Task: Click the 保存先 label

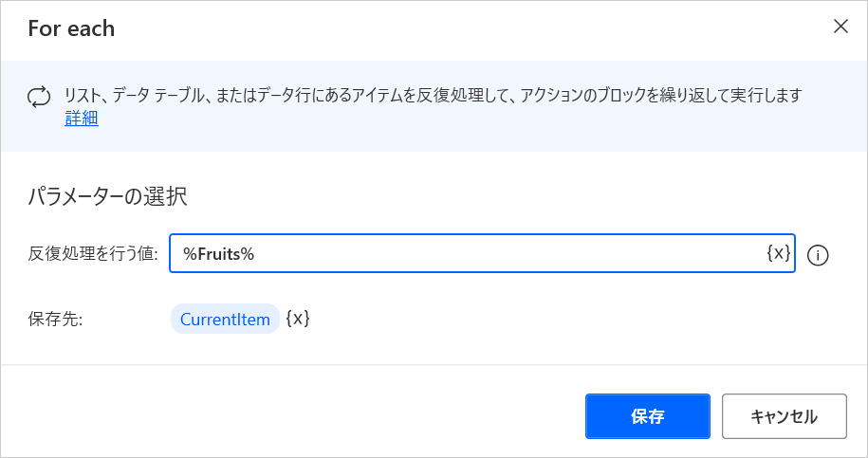Action: tap(55, 320)
